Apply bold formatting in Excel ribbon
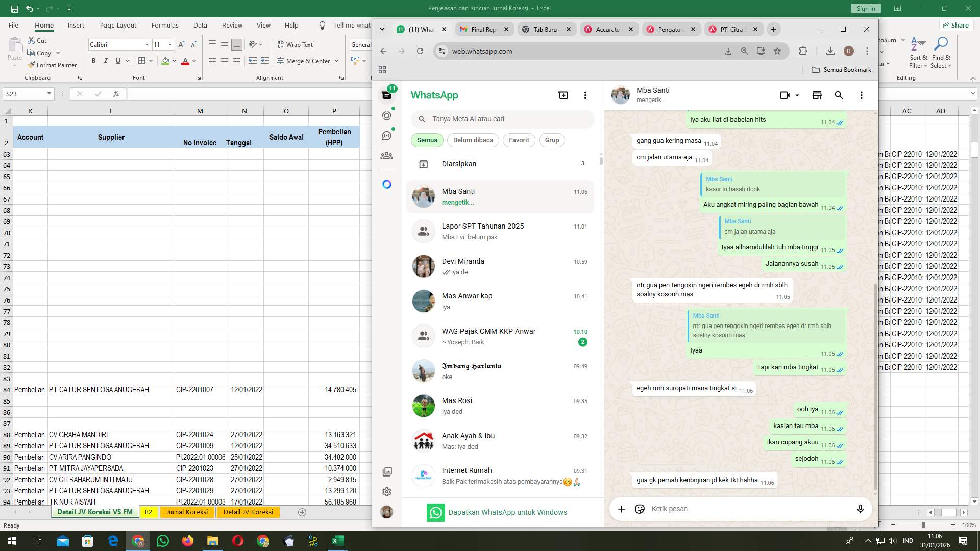This screenshot has height=551, width=980. [93, 60]
